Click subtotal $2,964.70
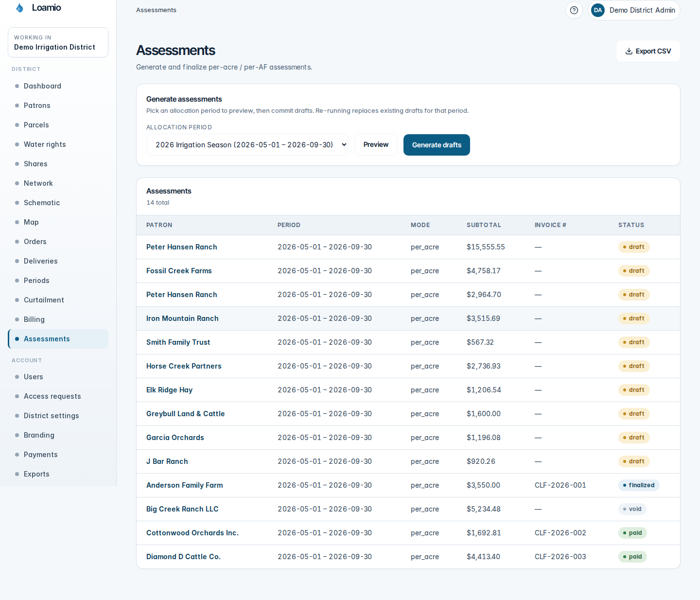700x600 pixels. coord(484,295)
